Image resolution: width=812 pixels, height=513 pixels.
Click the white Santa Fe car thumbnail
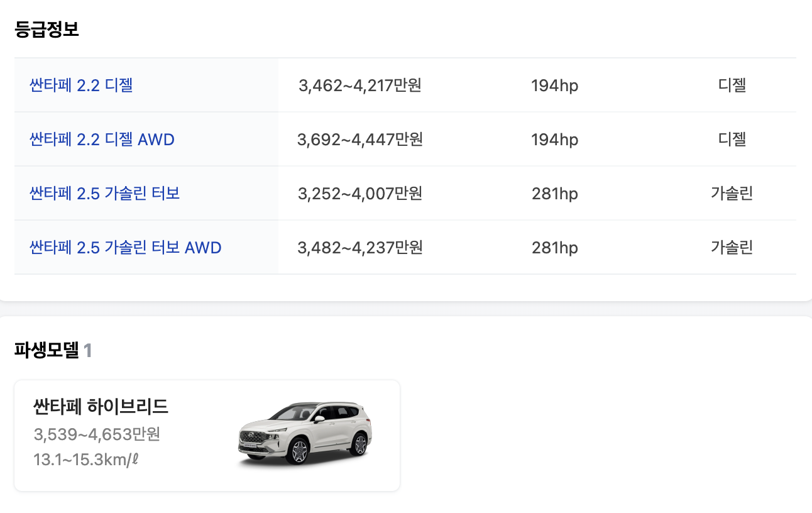(x=305, y=434)
